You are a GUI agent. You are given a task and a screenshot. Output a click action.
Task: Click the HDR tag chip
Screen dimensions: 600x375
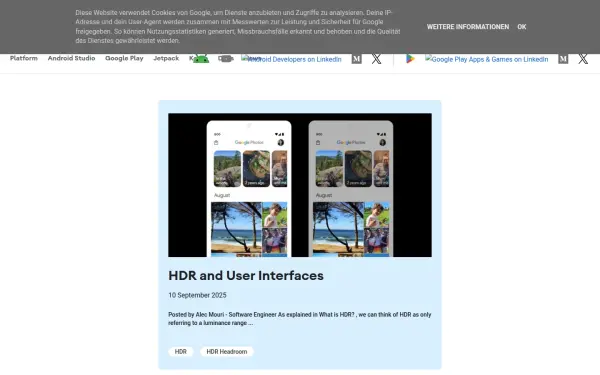click(181, 352)
